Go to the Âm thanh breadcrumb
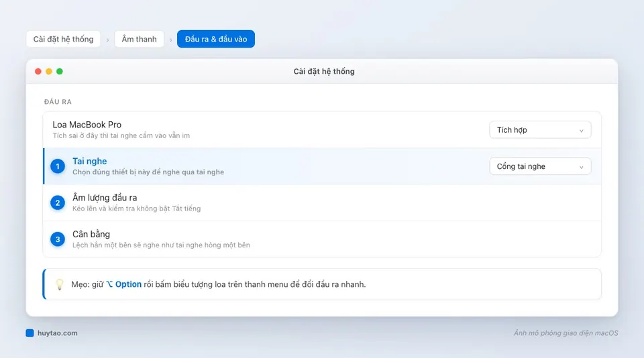Screen dimensions: 644x358 coord(140,39)
